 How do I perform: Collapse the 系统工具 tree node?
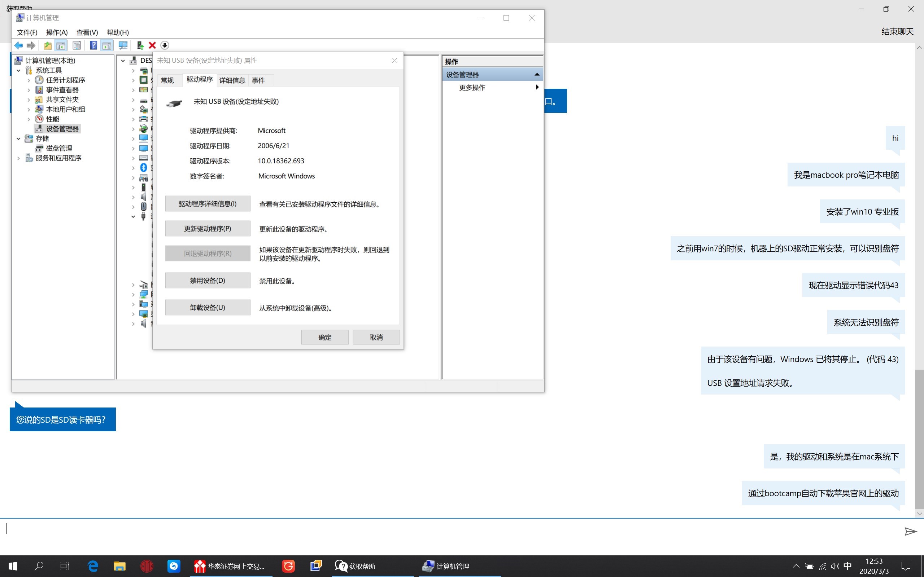pyautogui.click(x=18, y=70)
